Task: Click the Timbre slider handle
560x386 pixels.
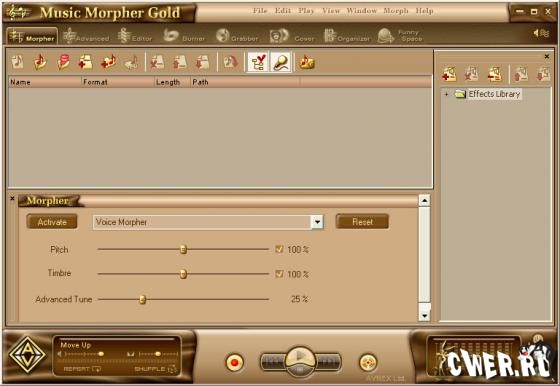Action: (x=183, y=274)
